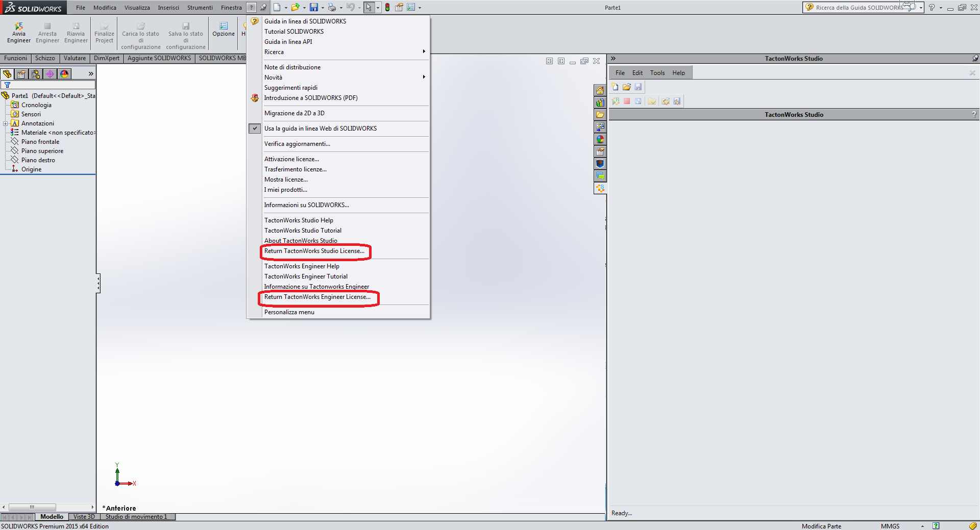Open Verifica aggiornamenti from the help menu

pos(297,144)
